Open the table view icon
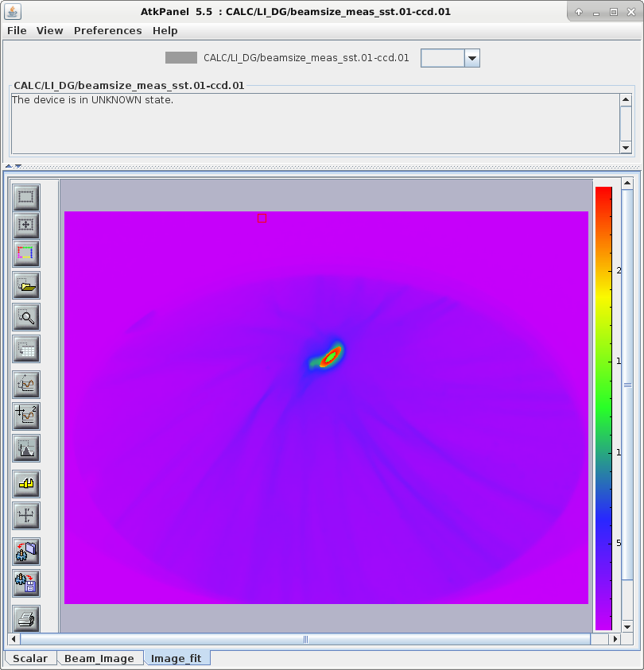The width and height of the screenshot is (644, 670). (x=26, y=349)
